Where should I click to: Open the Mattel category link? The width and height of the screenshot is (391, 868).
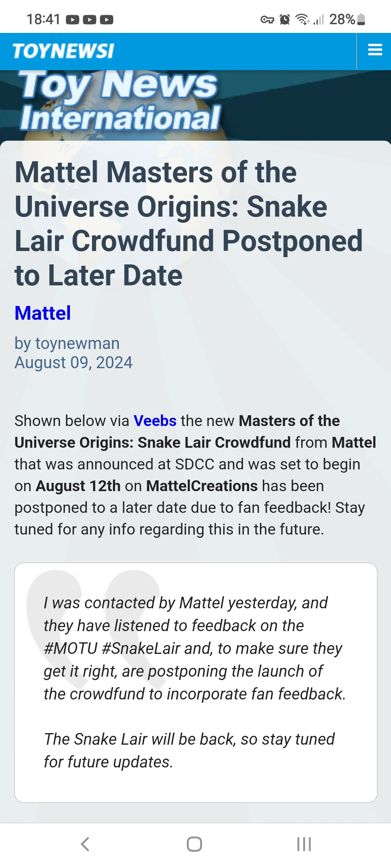coord(43,313)
